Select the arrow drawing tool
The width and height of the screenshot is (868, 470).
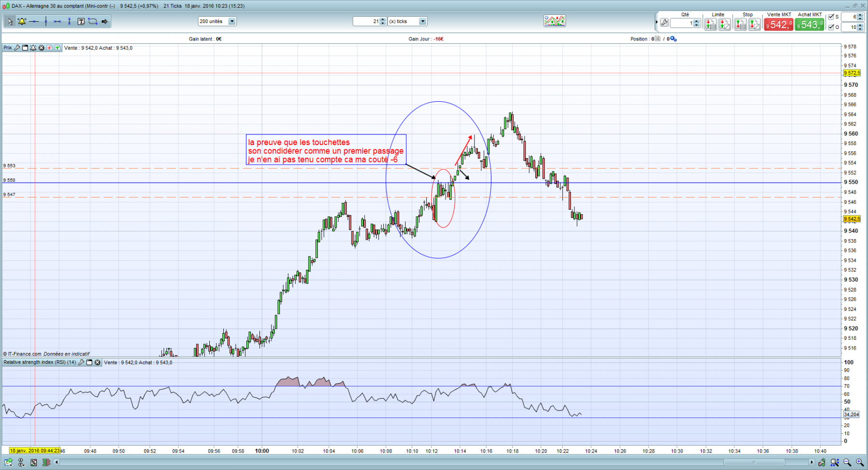click(x=105, y=21)
